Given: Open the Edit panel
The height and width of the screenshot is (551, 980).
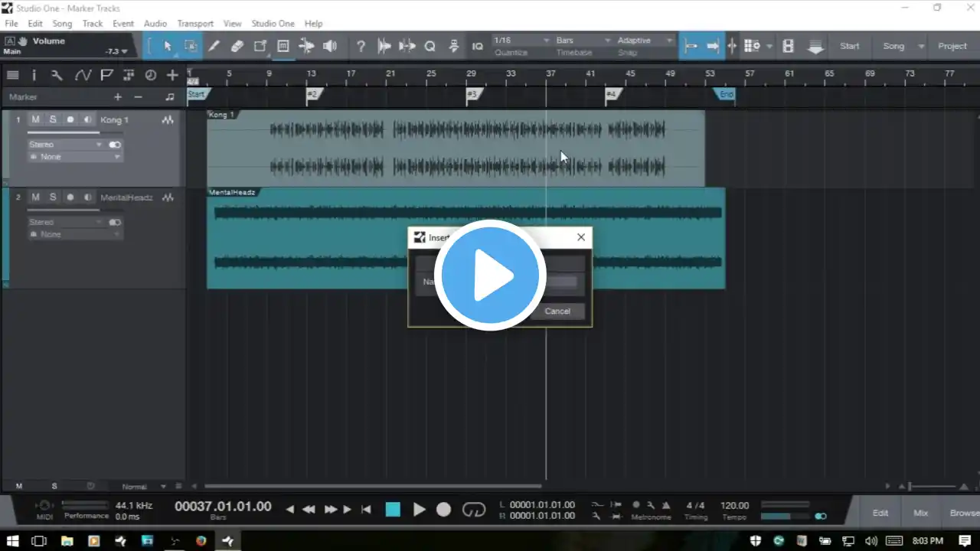Looking at the screenshot, I should click(x=880, y=513).
